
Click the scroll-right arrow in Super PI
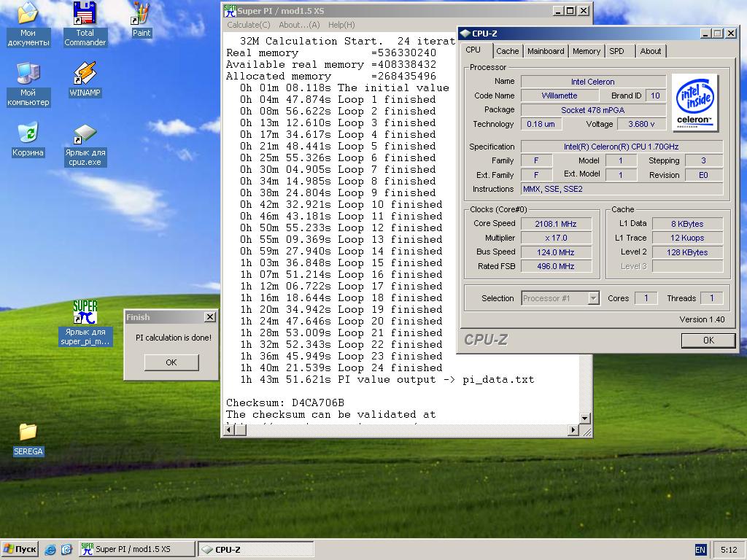(x=573, y=430)
